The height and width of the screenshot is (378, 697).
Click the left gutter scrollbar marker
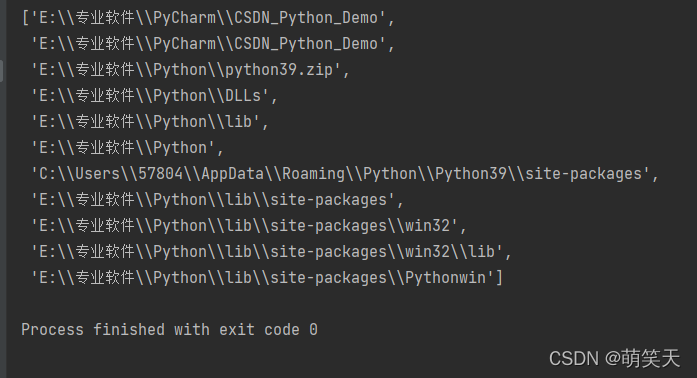(1, 71)
